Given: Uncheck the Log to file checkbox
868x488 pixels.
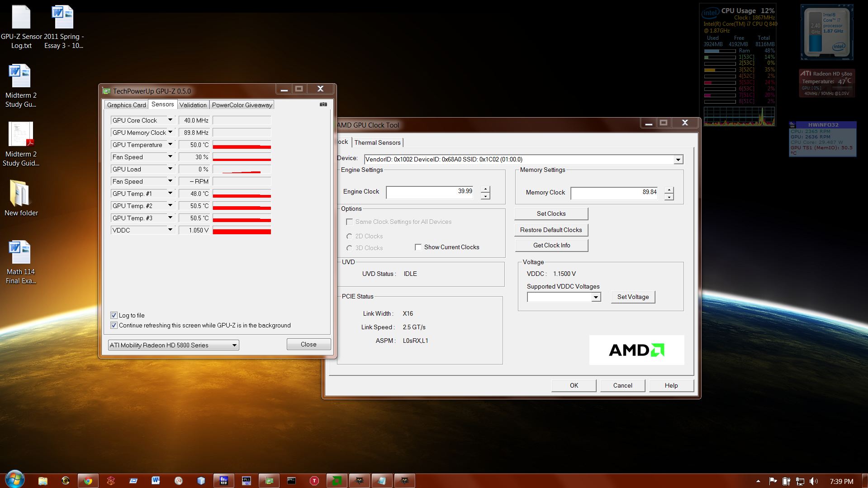Looking at the screenshot, I should pos(114,315).
